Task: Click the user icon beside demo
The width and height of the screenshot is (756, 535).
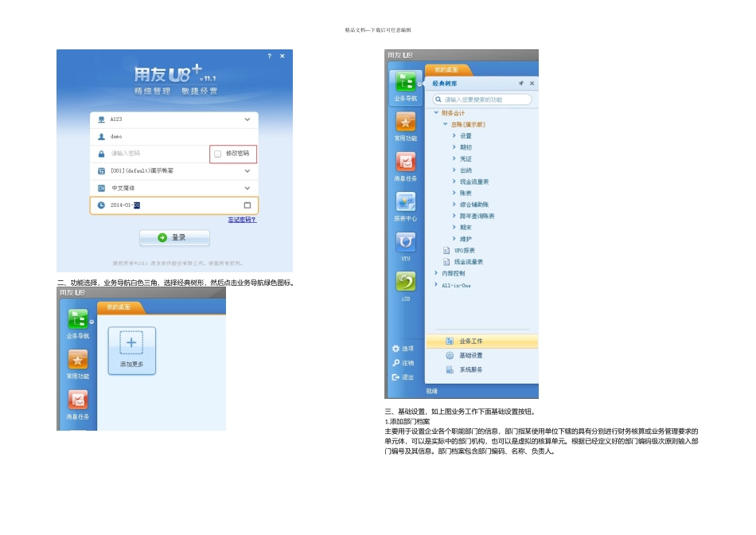Action: [x=101, y=136]
